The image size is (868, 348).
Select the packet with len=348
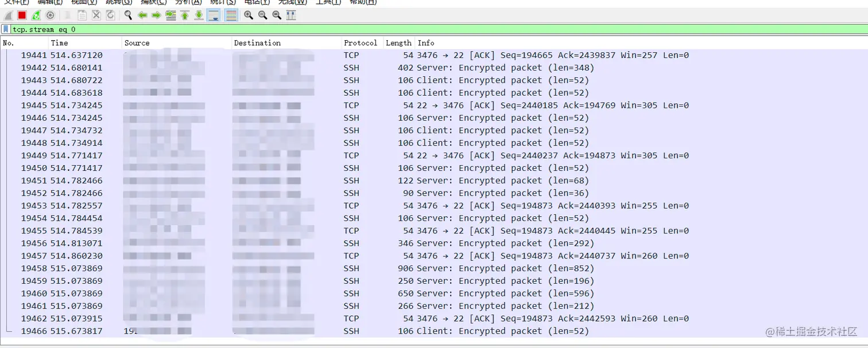[434, 68]
